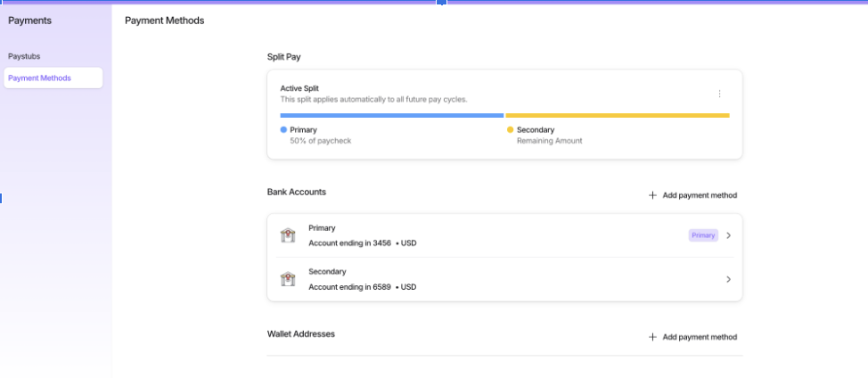The image size is (868, 378).
Task: Click the blue Primary legend dot
Action: coord(283,129)
